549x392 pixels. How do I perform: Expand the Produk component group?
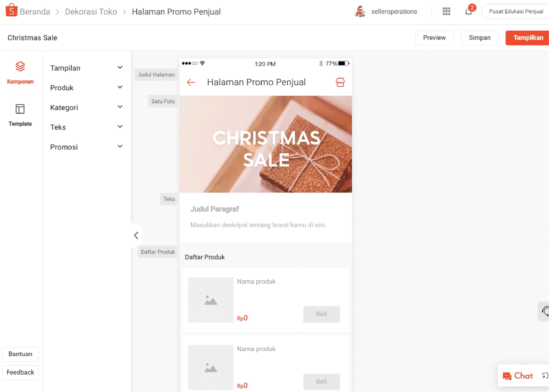click(86, 88)
